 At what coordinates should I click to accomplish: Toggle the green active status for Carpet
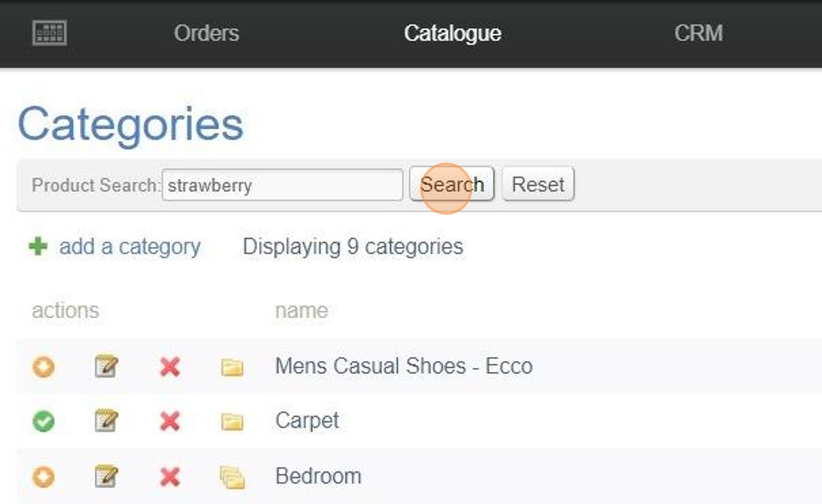click(43, 421)
